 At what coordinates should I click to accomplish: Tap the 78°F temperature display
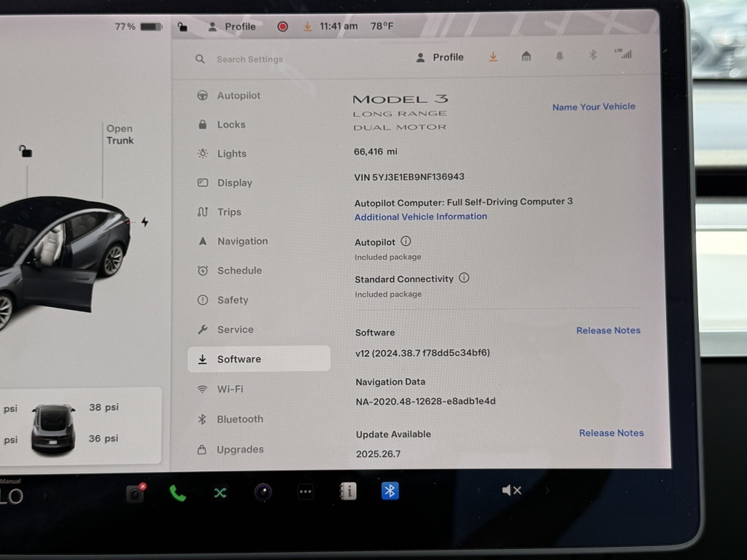382,26
